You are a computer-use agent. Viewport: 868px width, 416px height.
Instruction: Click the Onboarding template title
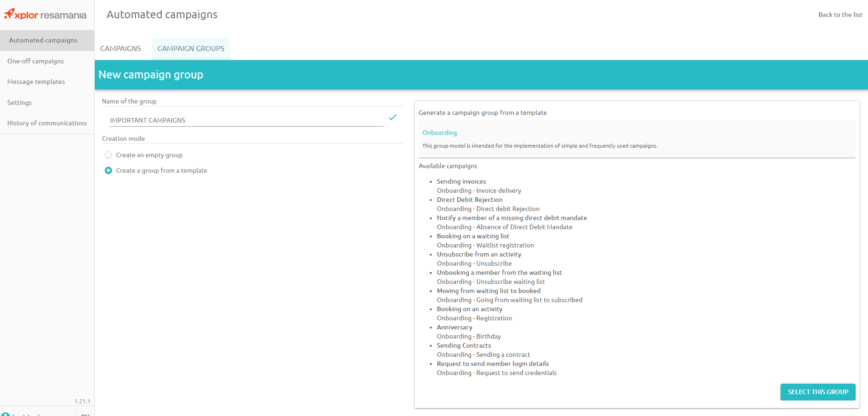439,133
